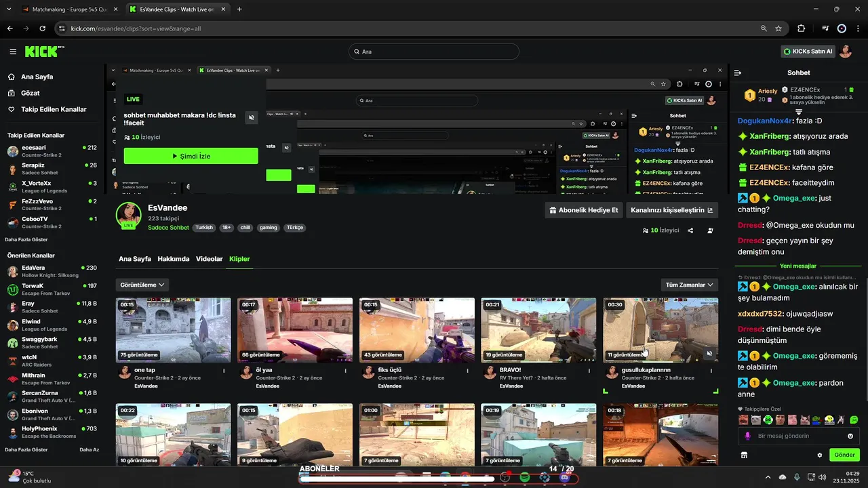
Task: Click the three-dot menu on the 'öl yaa' clip
Action: click(x=345, y=371)
